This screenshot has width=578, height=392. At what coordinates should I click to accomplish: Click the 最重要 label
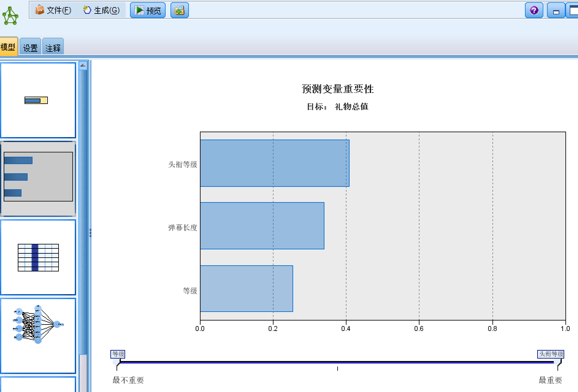tap(550, 380)
